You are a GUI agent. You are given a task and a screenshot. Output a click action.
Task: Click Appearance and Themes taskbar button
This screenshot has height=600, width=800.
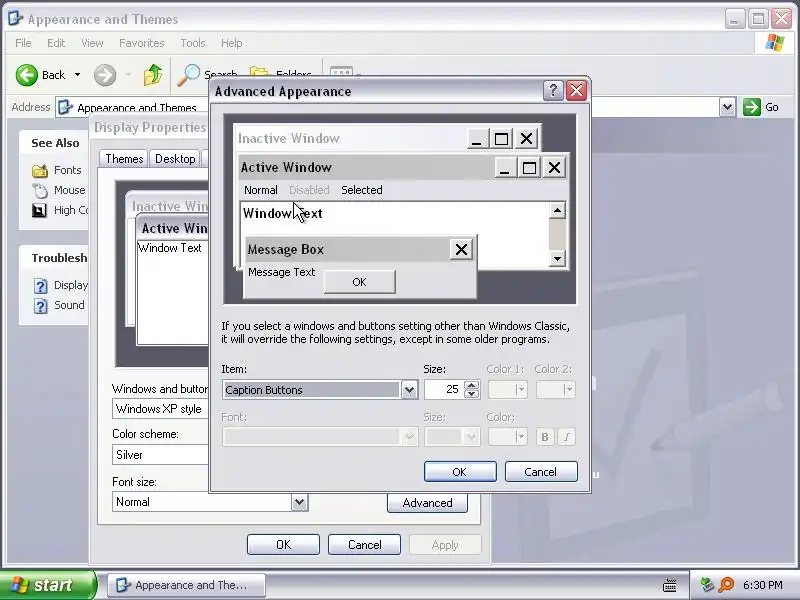(x=186, y=585)
